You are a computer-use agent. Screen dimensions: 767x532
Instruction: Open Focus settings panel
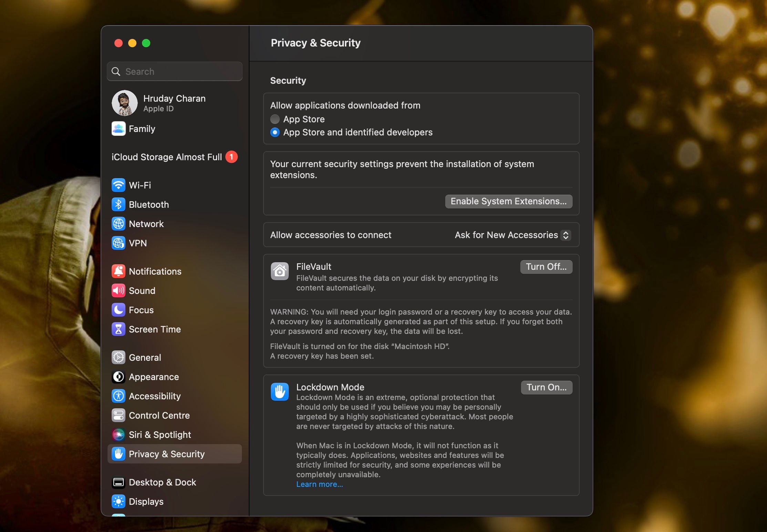tap(141, 309)
